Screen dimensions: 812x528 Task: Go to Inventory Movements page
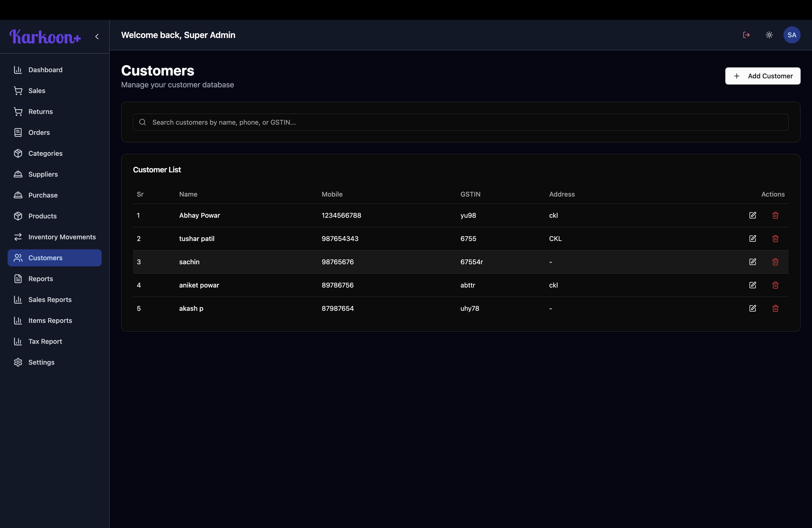pyautogui.click(x=62, y=237)
